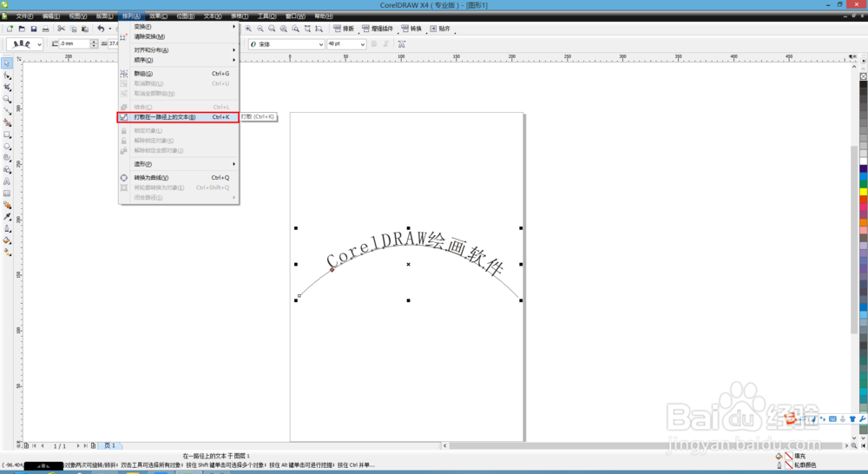The width and height of the screenshot is (868, 474).
Task: Select the Table tool in toolbox
Action: point(7,194)
